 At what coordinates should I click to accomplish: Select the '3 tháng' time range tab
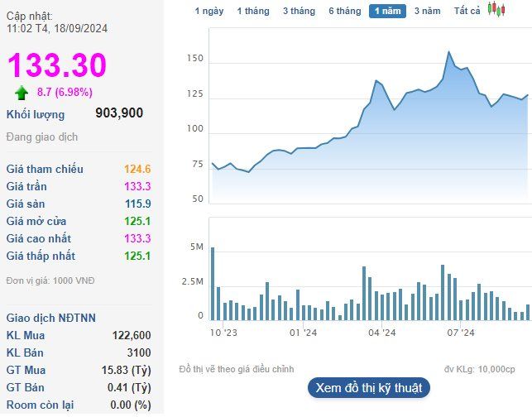299,11
